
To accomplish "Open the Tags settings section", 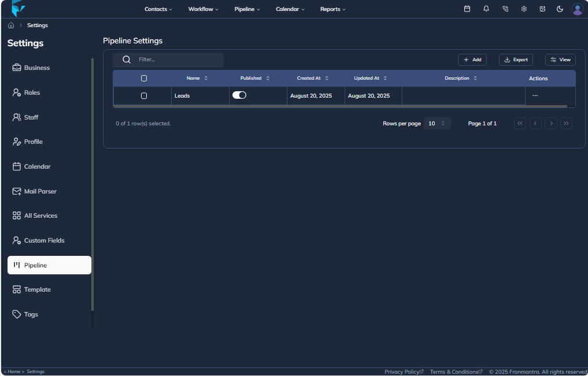I will click(x=29, y=314).
